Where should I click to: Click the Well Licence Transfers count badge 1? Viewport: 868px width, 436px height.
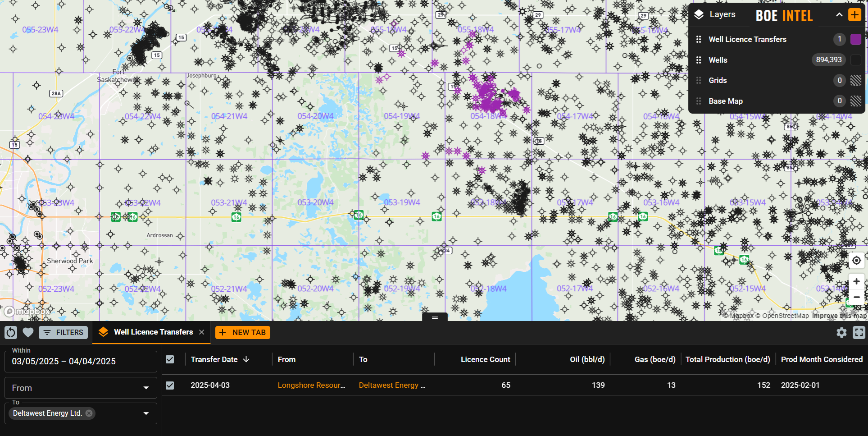click(x=840, y=39)
